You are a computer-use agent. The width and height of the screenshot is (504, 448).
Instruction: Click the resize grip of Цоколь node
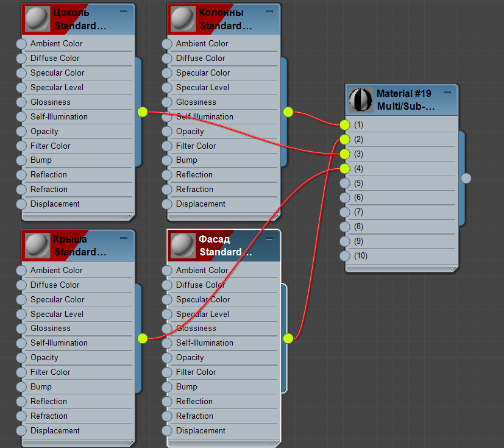(128, 217)
